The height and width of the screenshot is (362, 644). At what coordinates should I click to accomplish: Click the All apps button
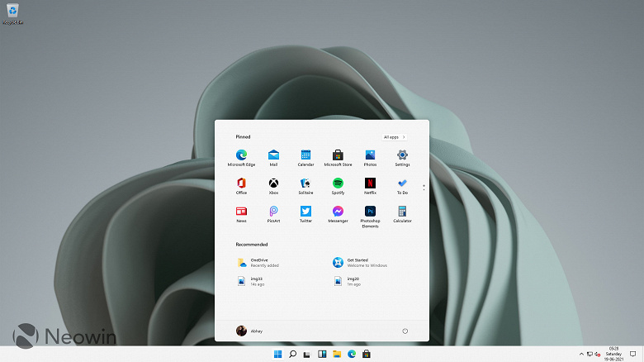[394, 136]
